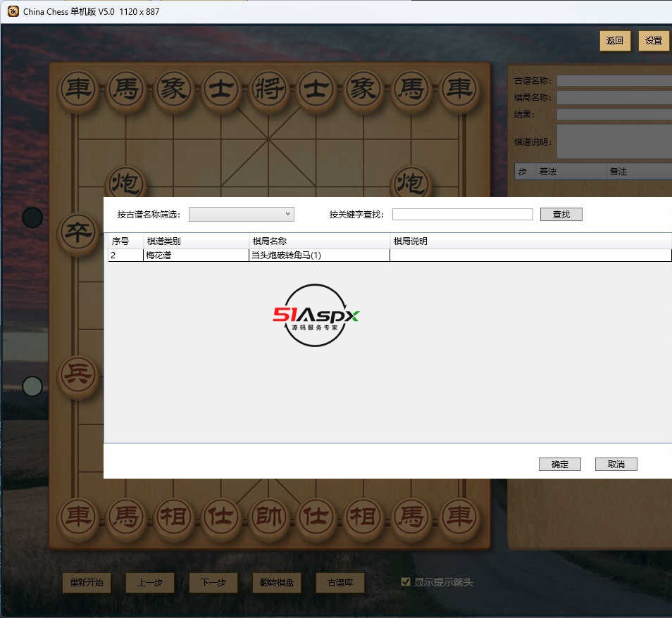This screenshot has height=618, width=672.
Task: Select the row number 2 cell
Action: click(125, 256)
